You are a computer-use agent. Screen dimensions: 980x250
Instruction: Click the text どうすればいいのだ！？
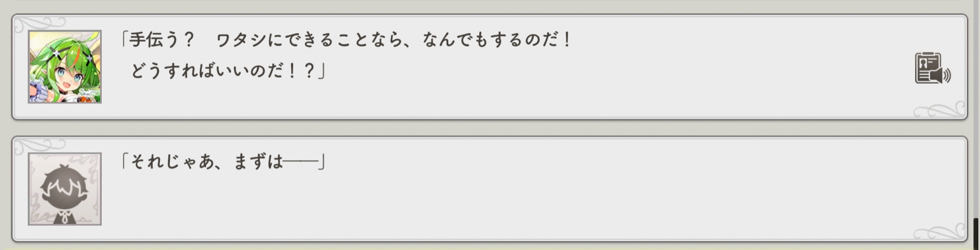coord(223,71)
